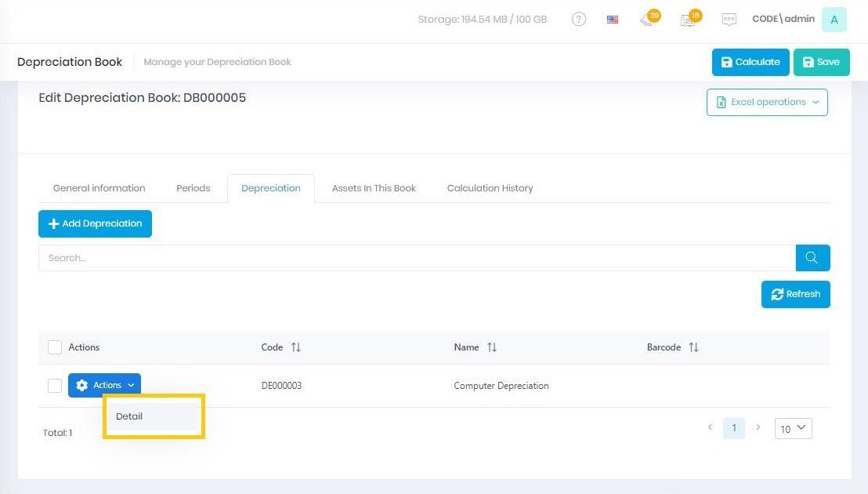Screen dimensions: 868x494
Task: Open the page size dropdown showing 10
Action: click(793, 428)
